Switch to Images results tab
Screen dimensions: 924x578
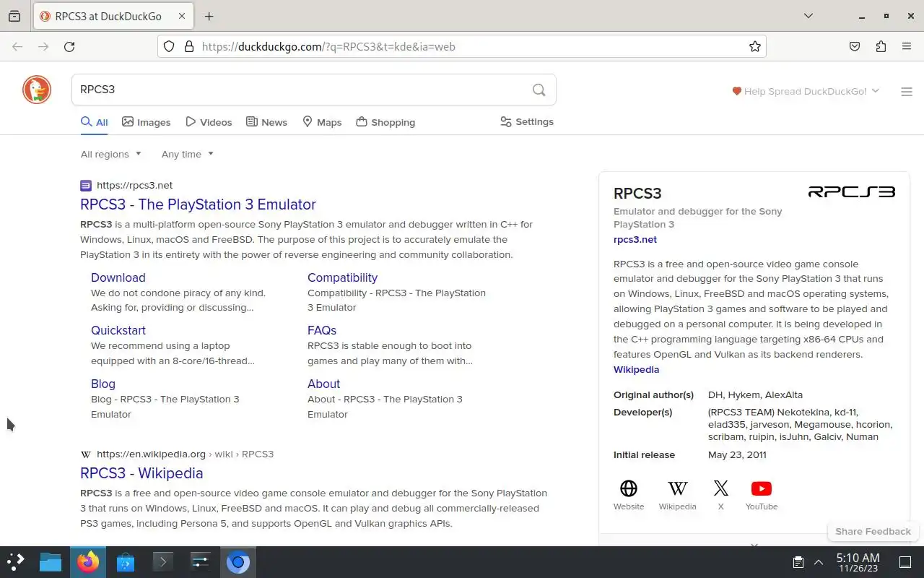click(x=147, y=122)
